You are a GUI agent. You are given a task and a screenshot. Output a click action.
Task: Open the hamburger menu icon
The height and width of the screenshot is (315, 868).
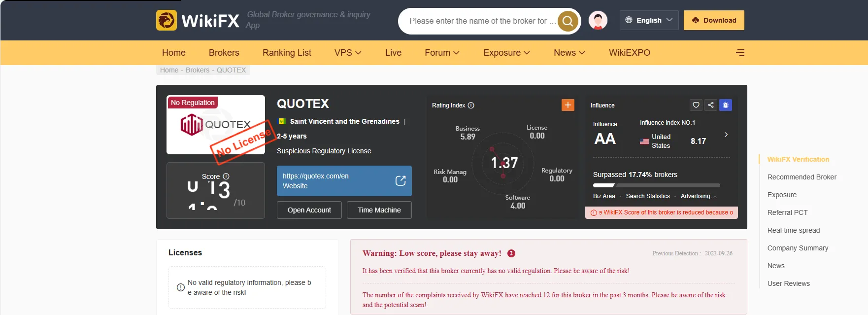point(740,53)
